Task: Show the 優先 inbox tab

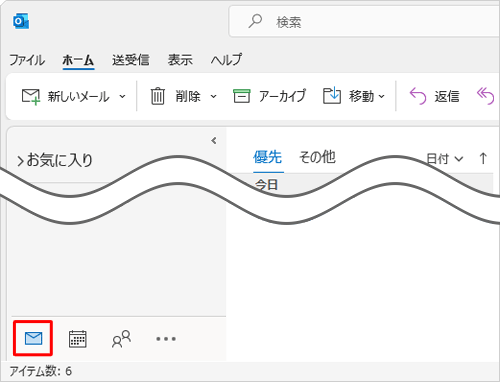Action: coord(267,157)
